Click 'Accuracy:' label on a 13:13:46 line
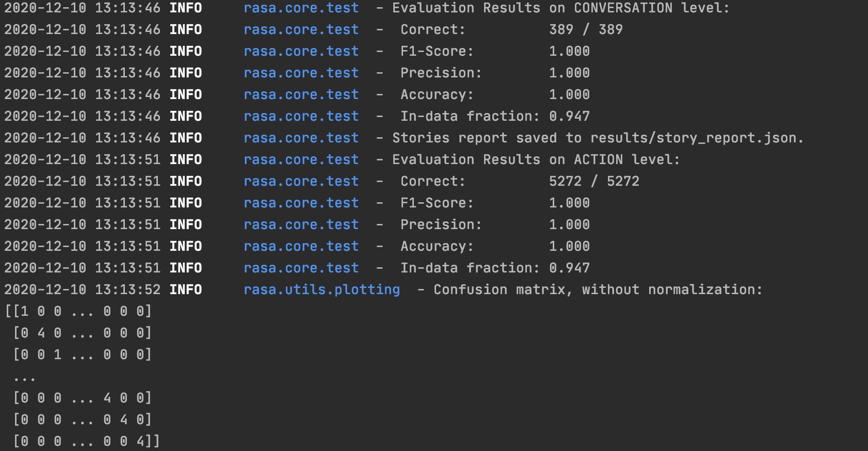This screenshot has height=451, width=868. [437, 94]
